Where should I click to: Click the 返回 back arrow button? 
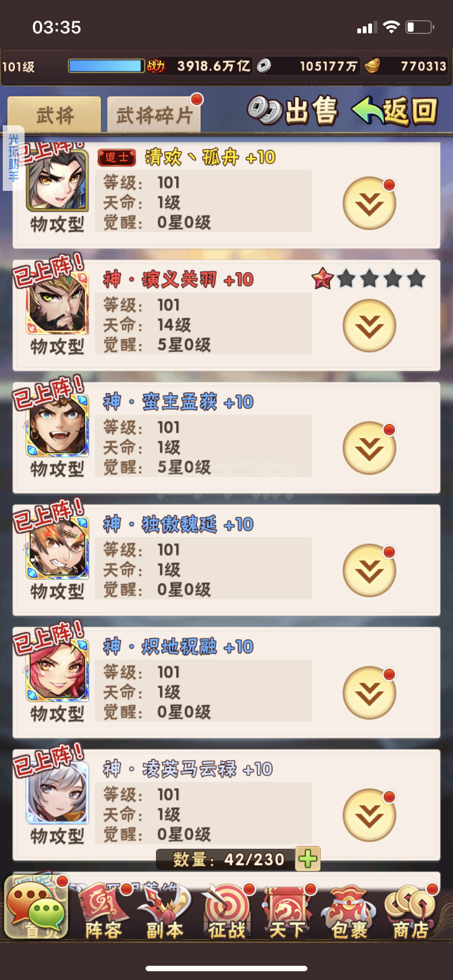pyautogui.click(x=395, y=111)
